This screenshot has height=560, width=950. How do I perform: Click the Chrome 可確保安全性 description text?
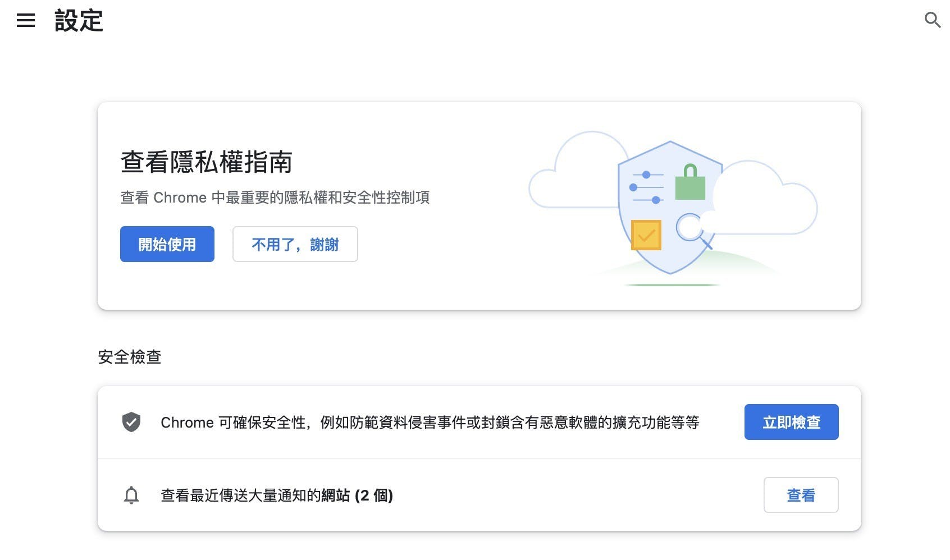click(x=430, y=423)
